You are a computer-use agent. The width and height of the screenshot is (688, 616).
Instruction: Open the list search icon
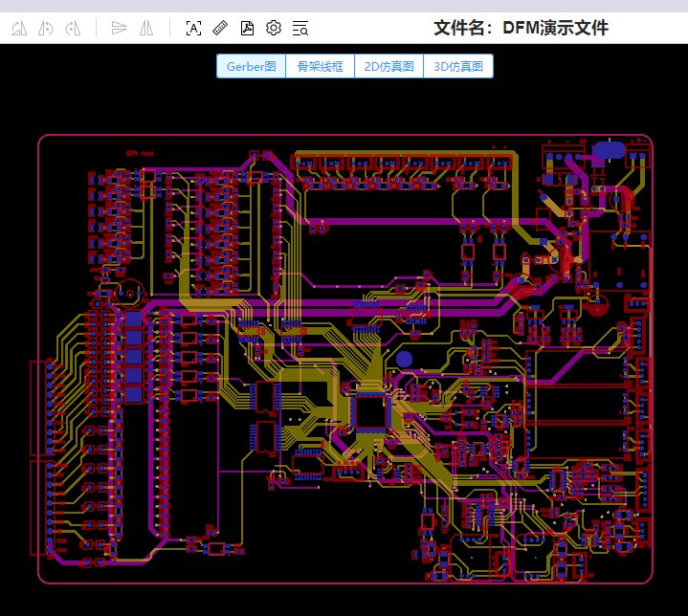[x=300, y=29]
